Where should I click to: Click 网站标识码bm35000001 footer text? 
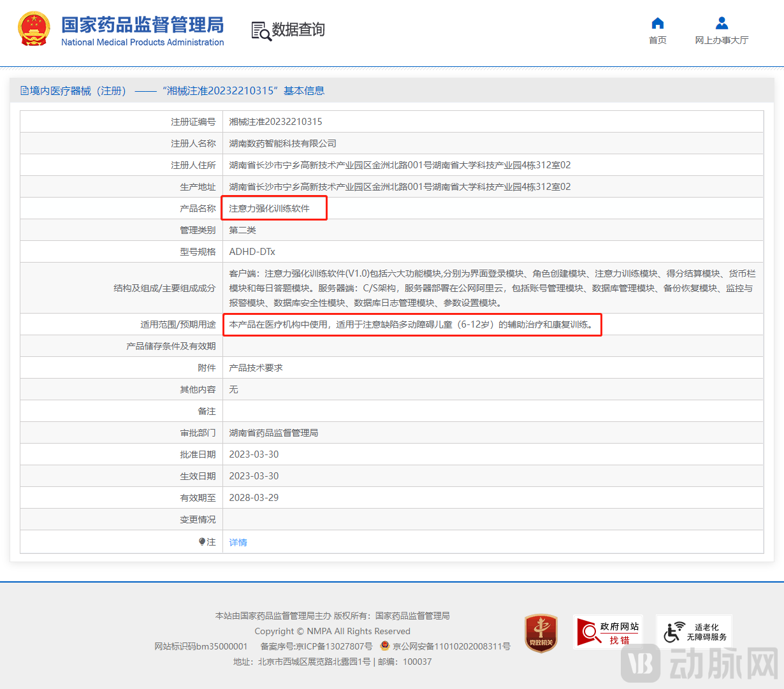pyautogui.click(x=201, y=646)
